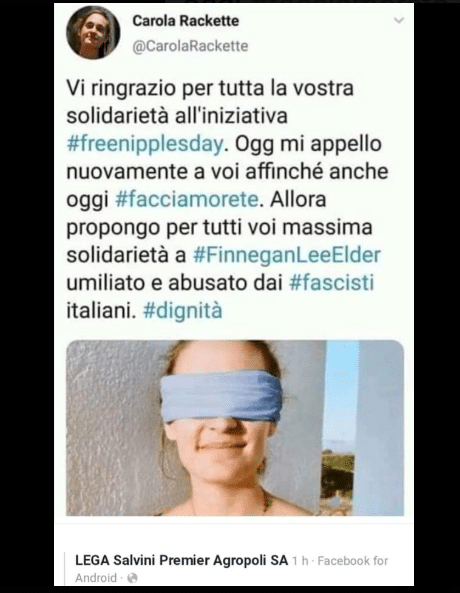Expand the tweet options chevron
Viewport: 460px width, 593px height.
tap(399, 20)
